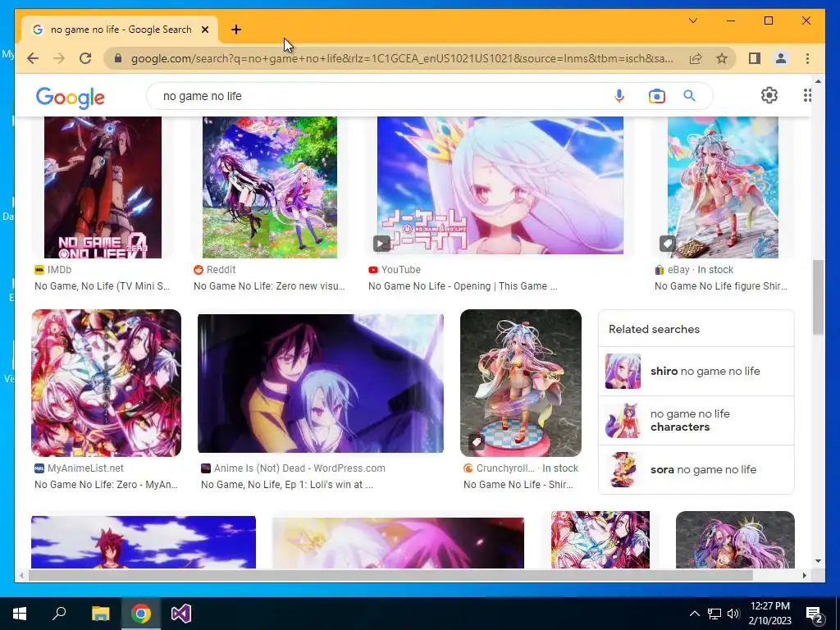Click Crunchyroll In stock source link
Screen dimensions: 840x630
click(x=521, y=468)
